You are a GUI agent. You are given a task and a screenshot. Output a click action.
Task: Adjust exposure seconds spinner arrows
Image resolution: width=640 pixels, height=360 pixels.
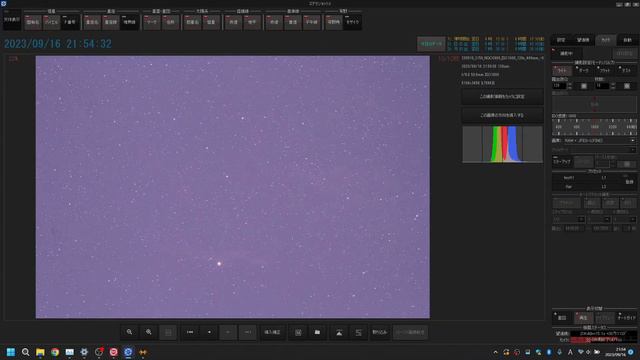point(570,86)
